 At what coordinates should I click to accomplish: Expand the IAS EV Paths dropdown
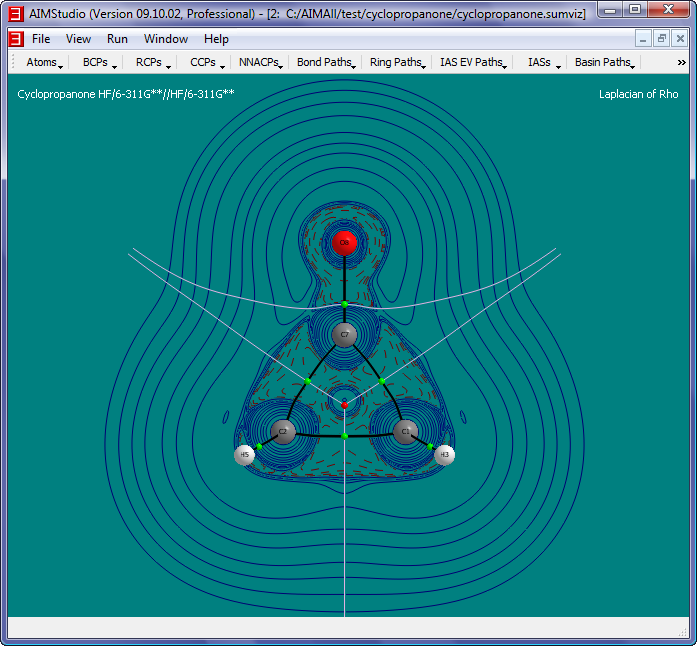pos(473,62)
